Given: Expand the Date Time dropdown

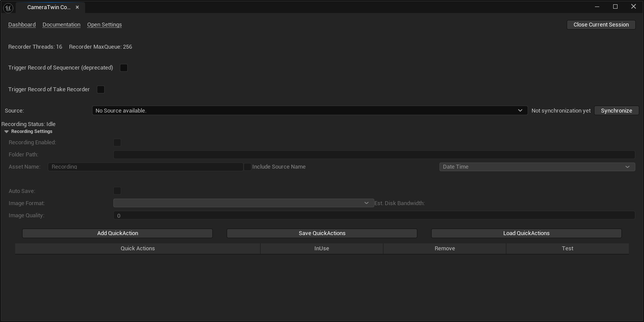Looking at the screenshot, I should click(x=537, y=167).
